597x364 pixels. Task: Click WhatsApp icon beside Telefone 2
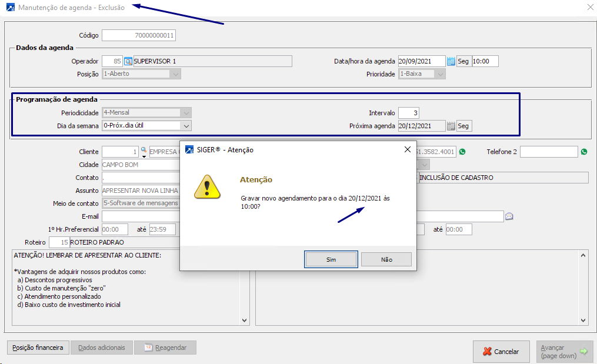(x=584, y=152)
